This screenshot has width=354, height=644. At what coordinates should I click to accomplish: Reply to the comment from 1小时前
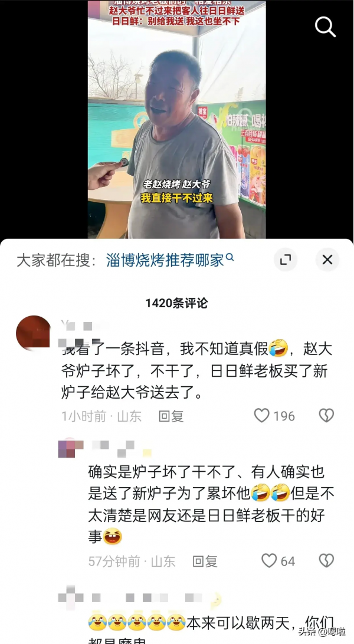[x=171, y=416]
